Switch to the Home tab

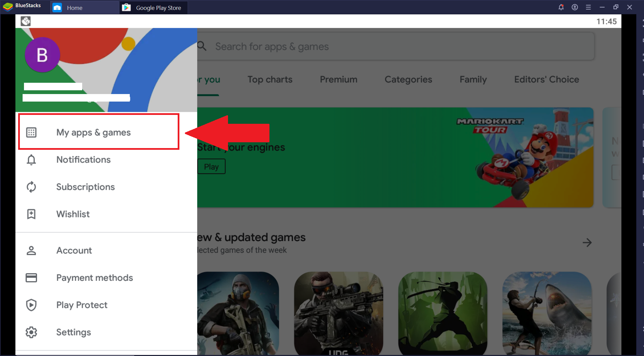(85, 8)
